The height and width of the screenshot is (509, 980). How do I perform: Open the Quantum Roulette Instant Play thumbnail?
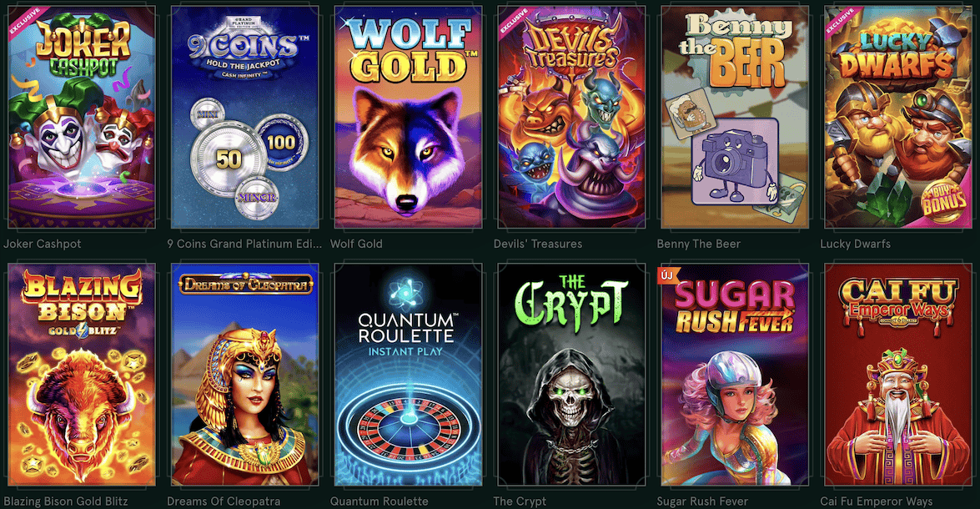pos(408,375)
